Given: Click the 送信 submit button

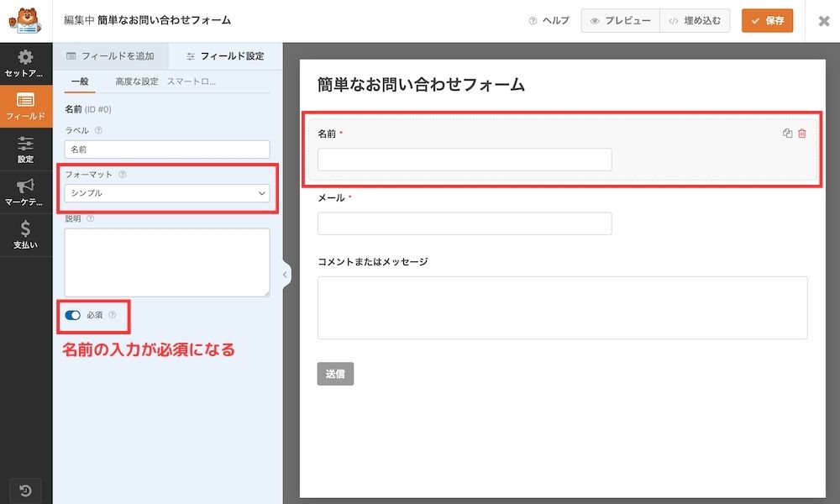Looking at the screenshot, I should (x=335, y=374).
